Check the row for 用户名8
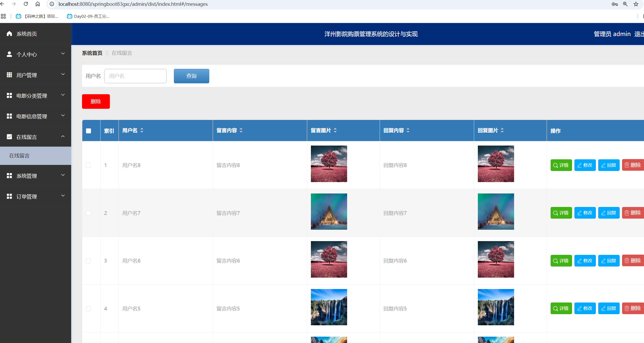 coord(89,165)
